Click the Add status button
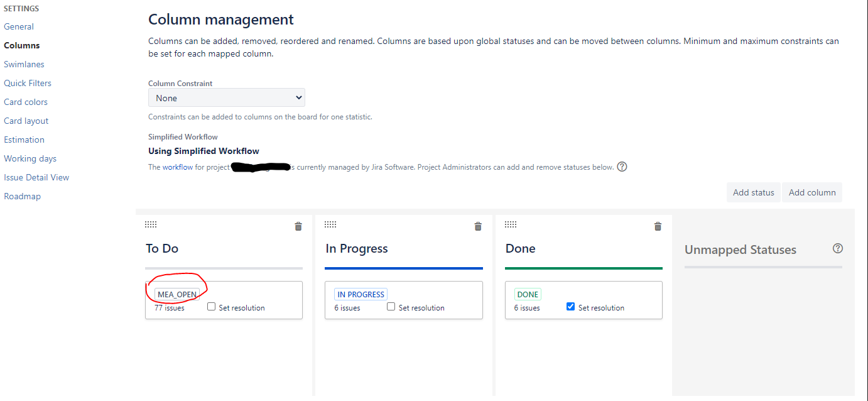Viewport: 868px width, 401px height. [x=754, y=192]
